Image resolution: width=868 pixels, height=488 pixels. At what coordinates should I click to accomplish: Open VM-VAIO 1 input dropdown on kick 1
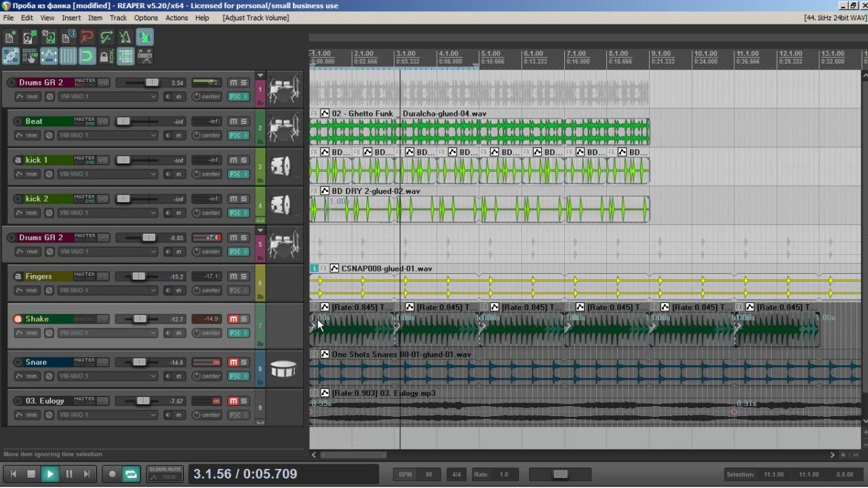[107, 174]
